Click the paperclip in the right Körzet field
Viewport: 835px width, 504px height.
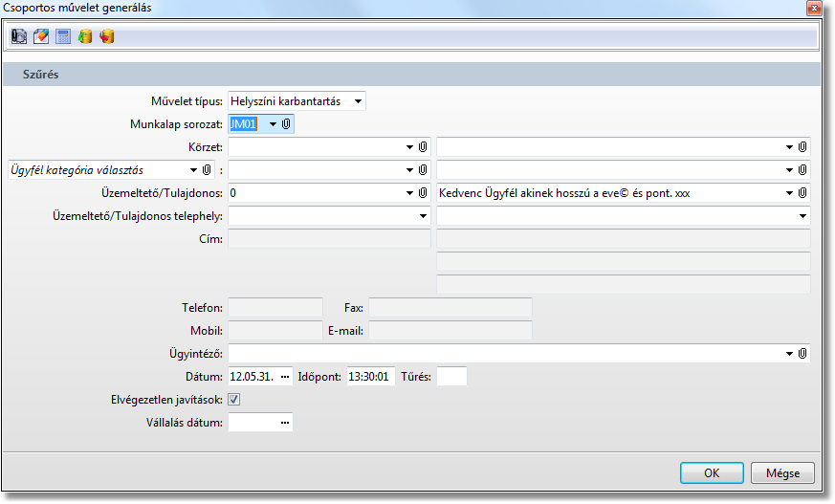point(802,147)
